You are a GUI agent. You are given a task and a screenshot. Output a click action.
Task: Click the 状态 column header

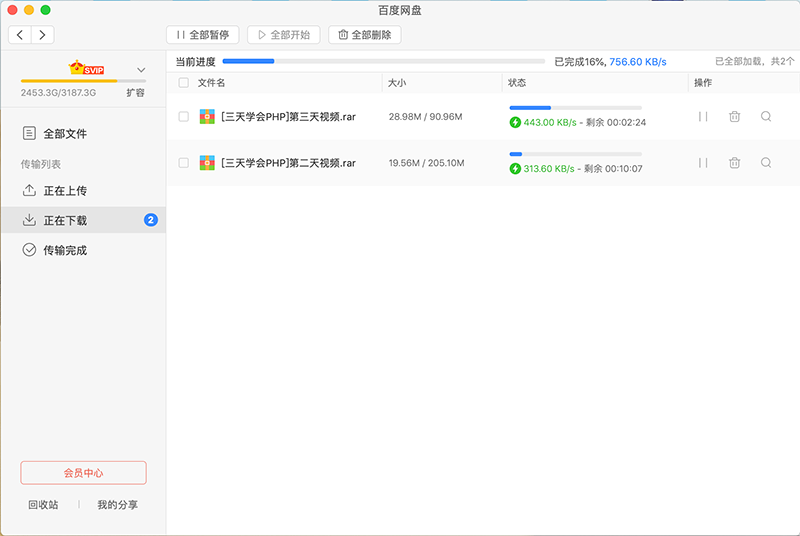point(517,83)
